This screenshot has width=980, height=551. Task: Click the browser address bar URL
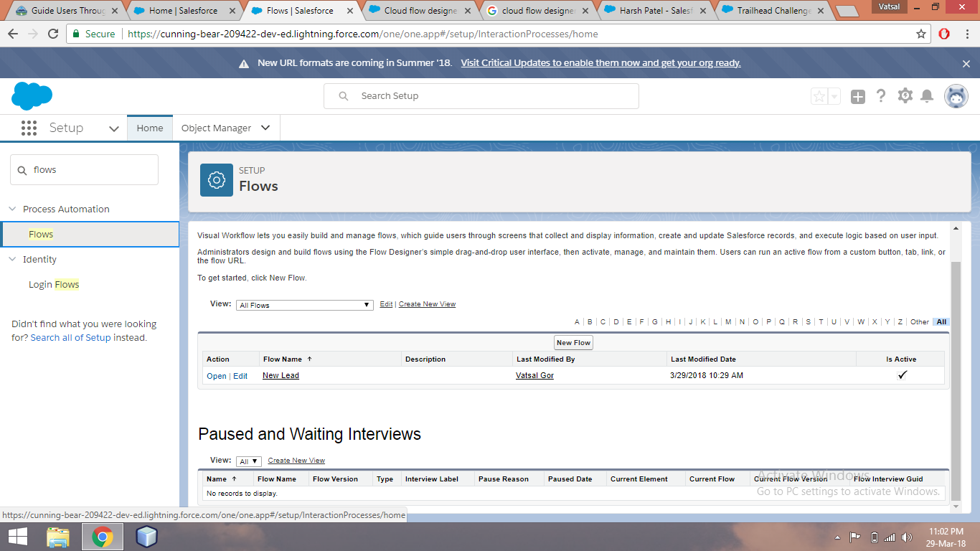[x=362, y=34]
